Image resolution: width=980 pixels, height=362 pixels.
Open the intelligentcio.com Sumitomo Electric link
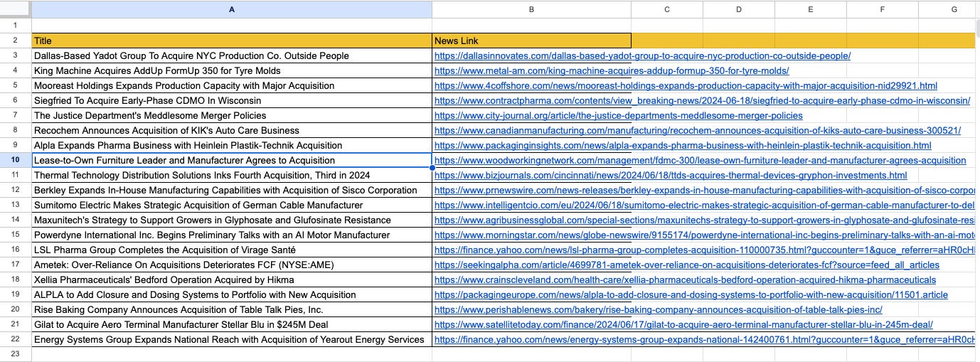[705, 205]
